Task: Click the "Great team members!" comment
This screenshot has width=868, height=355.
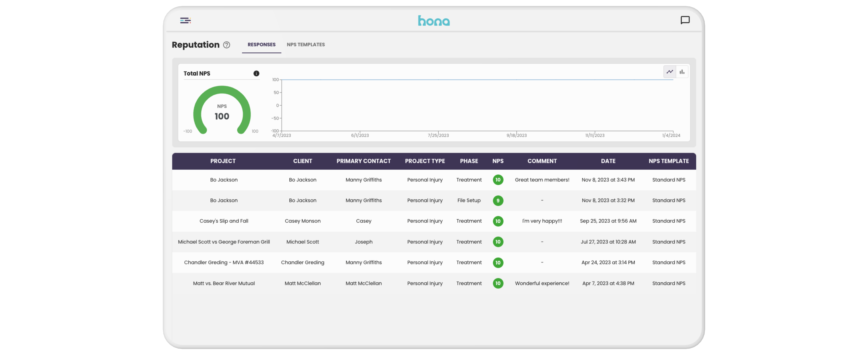Action: tap(542, 180)
